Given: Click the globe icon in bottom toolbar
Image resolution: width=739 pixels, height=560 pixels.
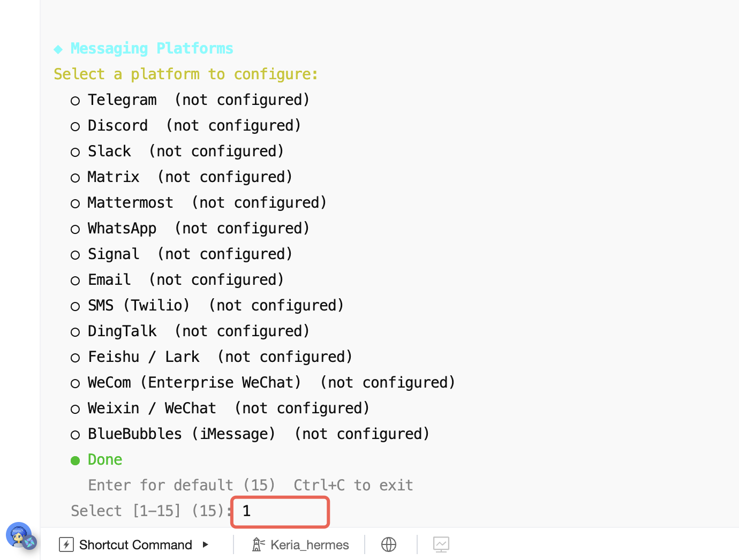Looking at the screenshot, I should click(x=389, y=544).
